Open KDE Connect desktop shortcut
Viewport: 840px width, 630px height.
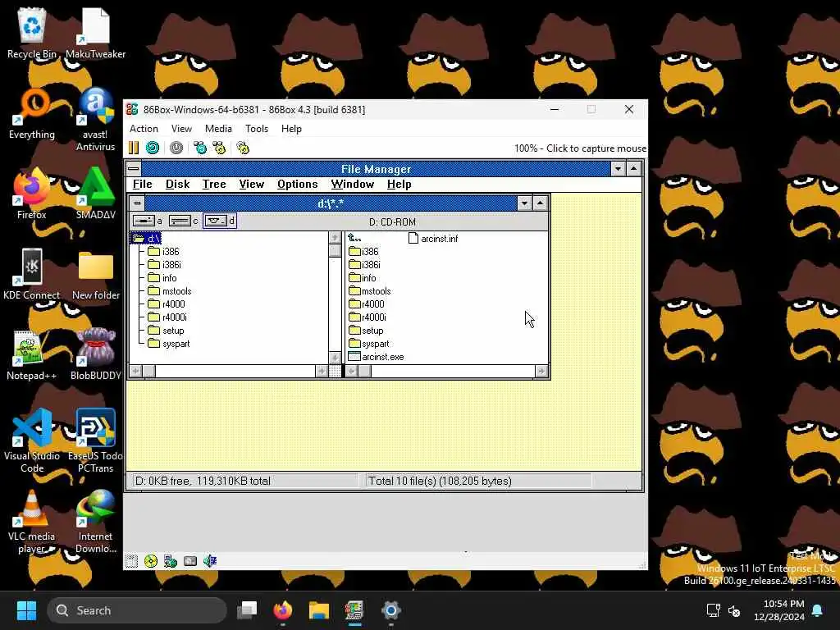pos(32,274)
